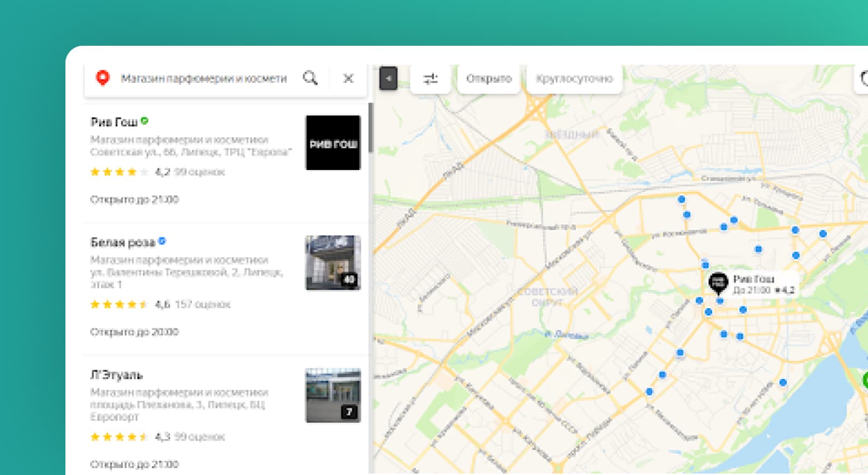The image size is (868, 475).
Task: Click the Л'Этуаль 4,3 star rating
Action: point(130,437)
